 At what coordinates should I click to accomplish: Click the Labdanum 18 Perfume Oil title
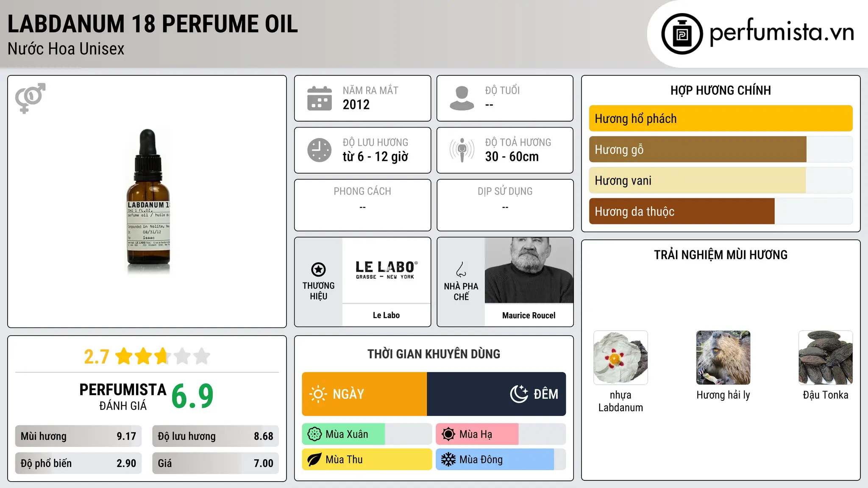(153, 24)
